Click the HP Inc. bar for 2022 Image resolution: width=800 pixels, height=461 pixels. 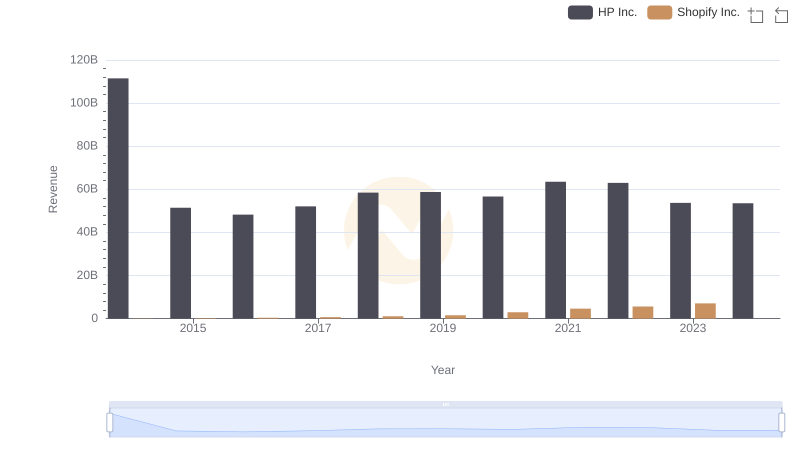(x=618, y=251)
